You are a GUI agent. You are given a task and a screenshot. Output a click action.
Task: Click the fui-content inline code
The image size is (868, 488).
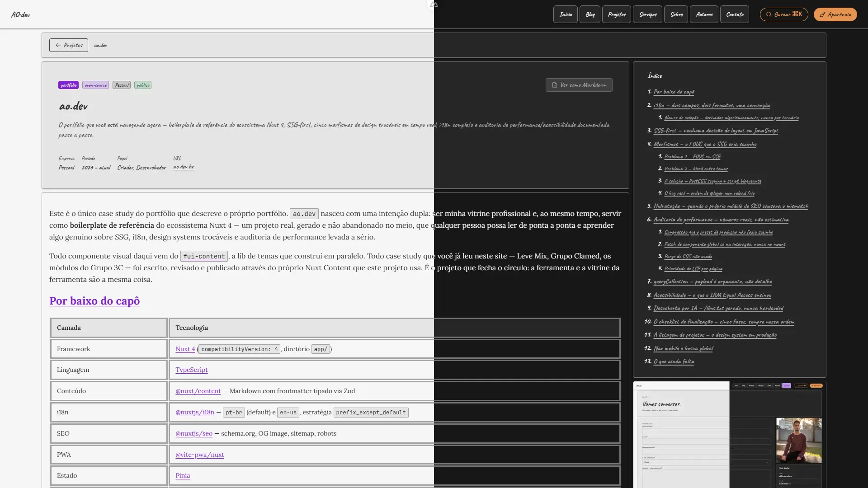click(x=204, y=256)
